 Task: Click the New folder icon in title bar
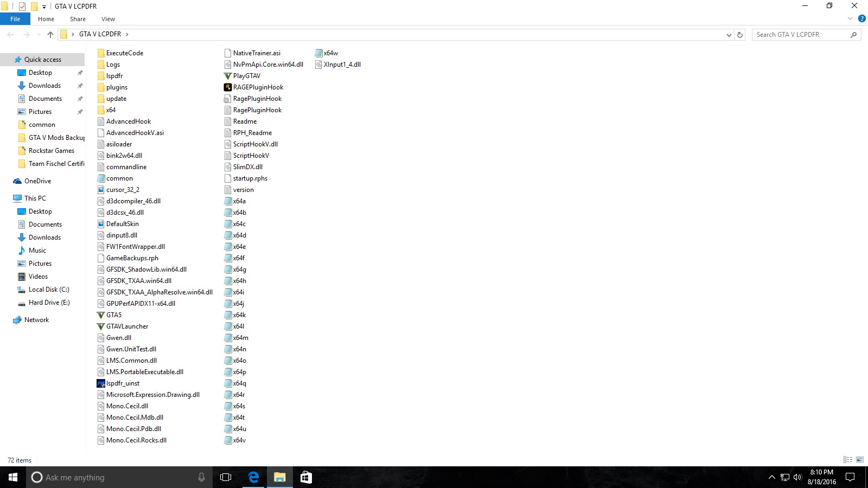34,6
